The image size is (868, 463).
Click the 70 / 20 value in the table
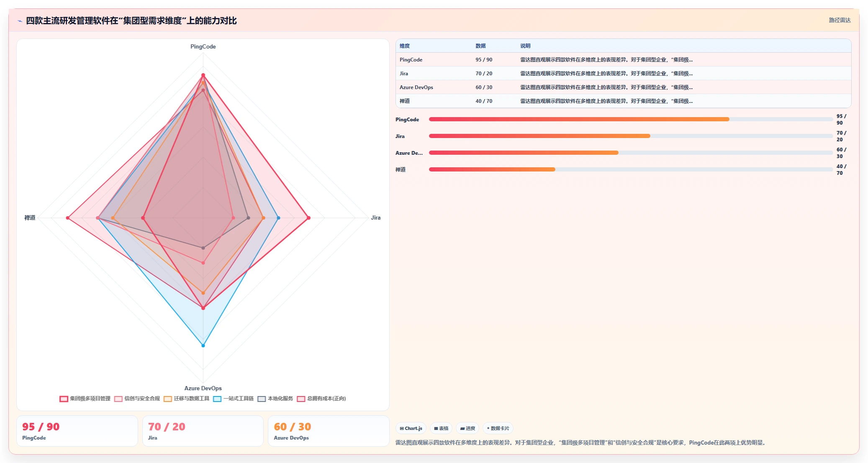coord(484,74)
